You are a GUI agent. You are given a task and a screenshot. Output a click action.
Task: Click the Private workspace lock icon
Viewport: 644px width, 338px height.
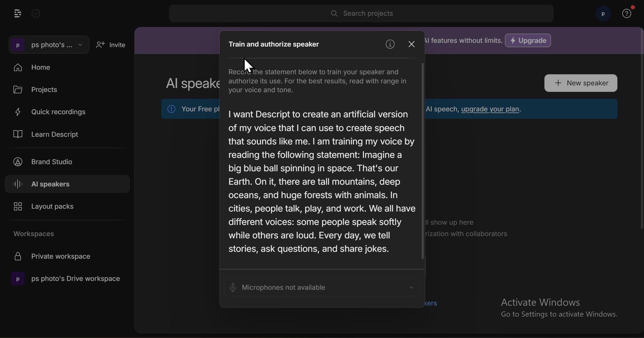click(x=18, y=256)
